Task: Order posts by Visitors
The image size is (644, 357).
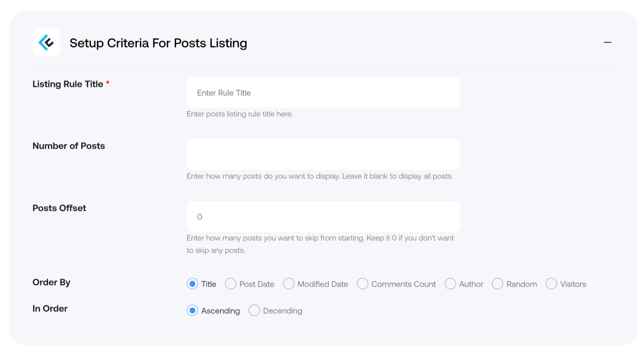Action: pos(551,284)
